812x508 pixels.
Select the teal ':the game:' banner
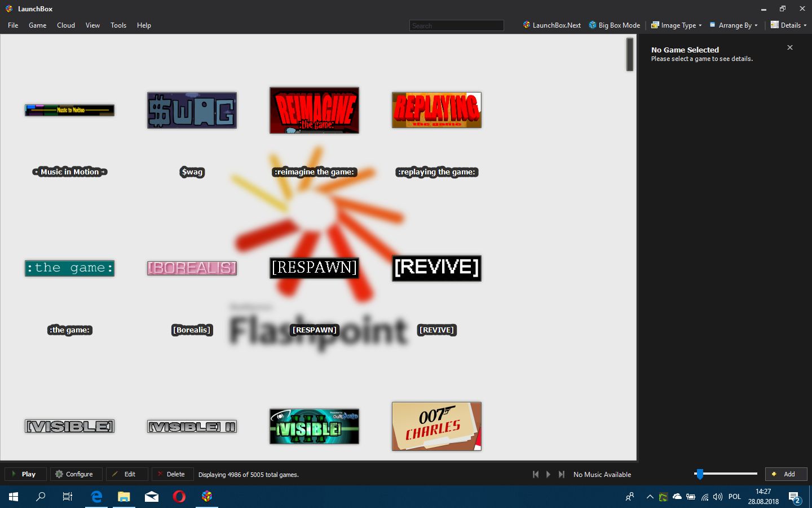click(69, 268)
